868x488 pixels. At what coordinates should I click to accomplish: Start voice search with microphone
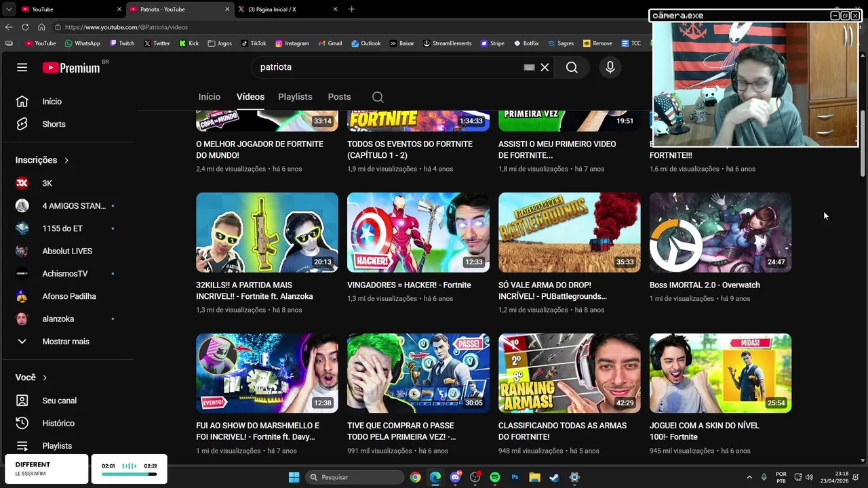click(610, 67)
